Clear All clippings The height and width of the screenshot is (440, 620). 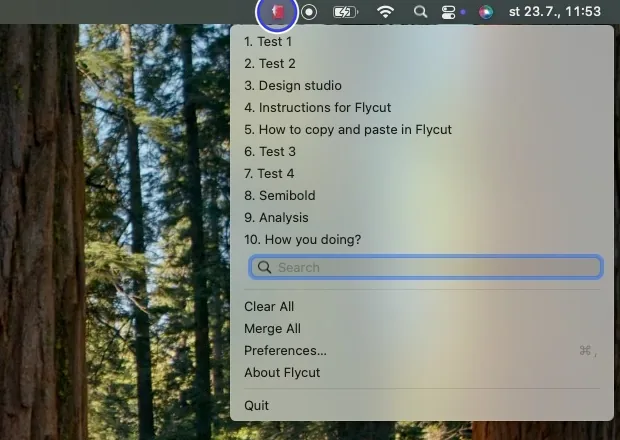tap(422, 307)
